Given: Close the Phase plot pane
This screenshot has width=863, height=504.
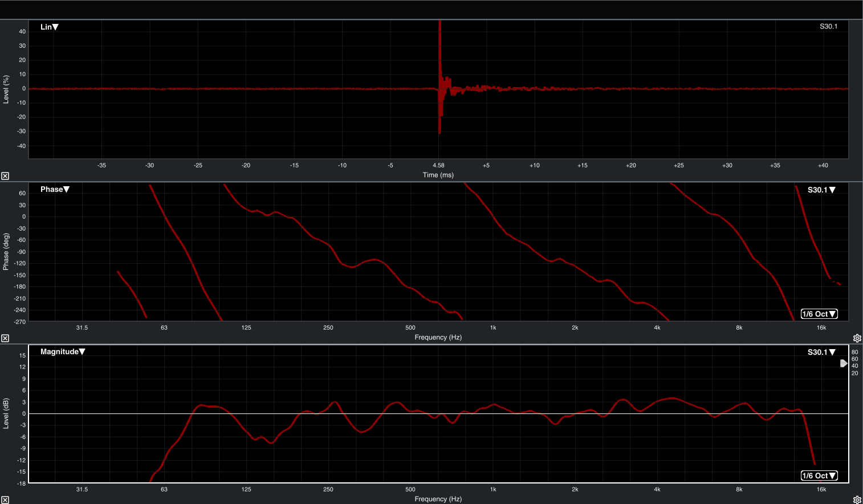Looking at the screenshot, I should click(x=5, y=338).
